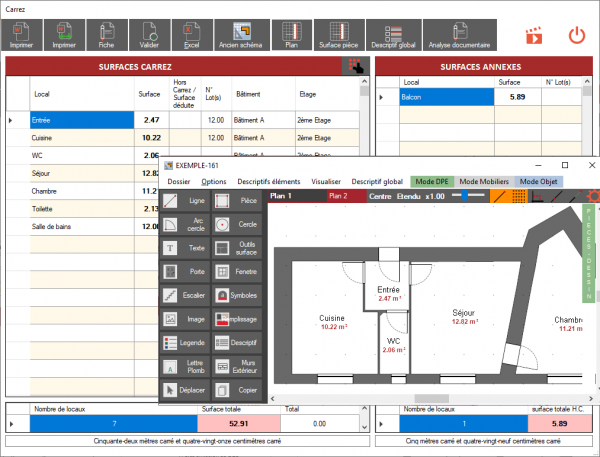Click the Excel export icon
600x457 pixels.
[193, 35]
